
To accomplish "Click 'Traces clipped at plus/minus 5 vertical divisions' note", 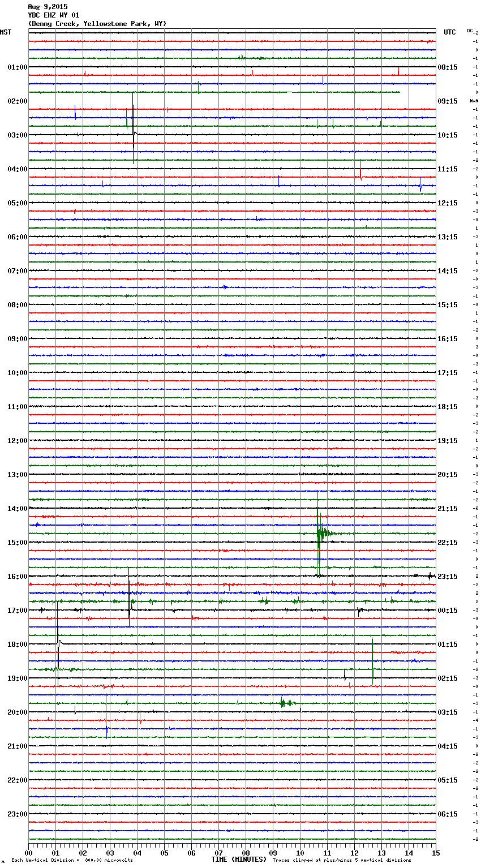I will tap(342, 861).
